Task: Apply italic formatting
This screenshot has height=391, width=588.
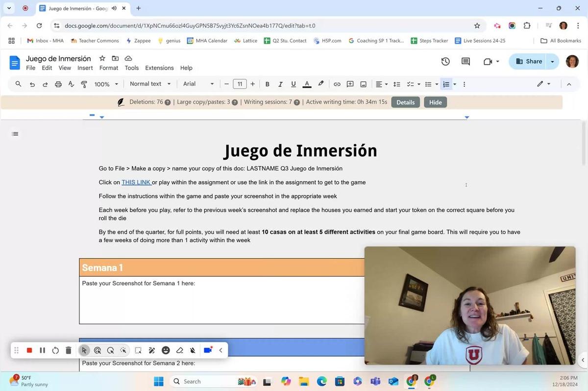Action: tap(280, 84)
